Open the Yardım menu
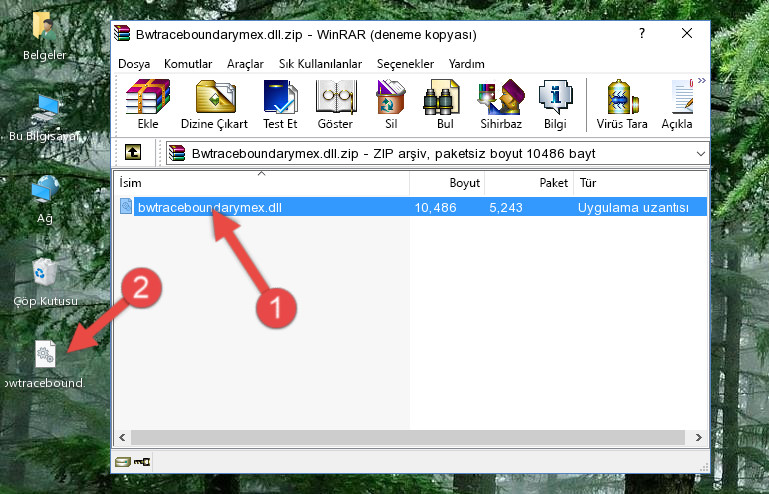Viewport: 769px width, 494px height. click(466, 64)
